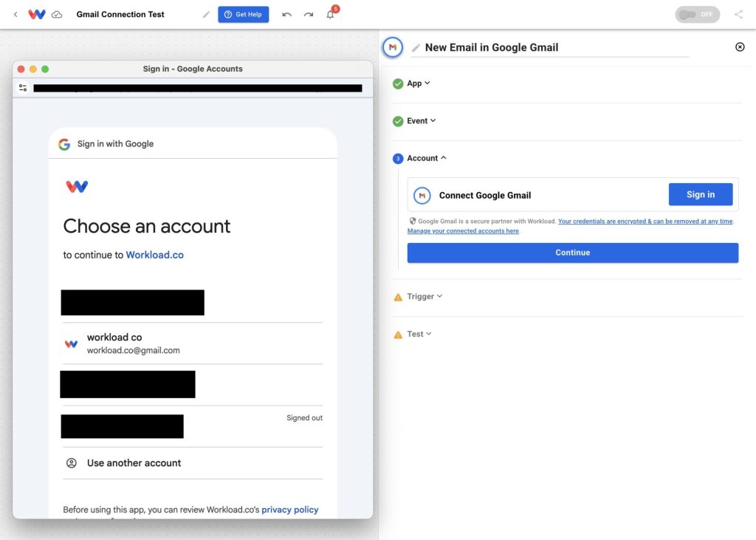The image size is (756, 540).
Task: Click the Trigger warning triangle icon
Action: pyautogui.click(x=398, y=297)
